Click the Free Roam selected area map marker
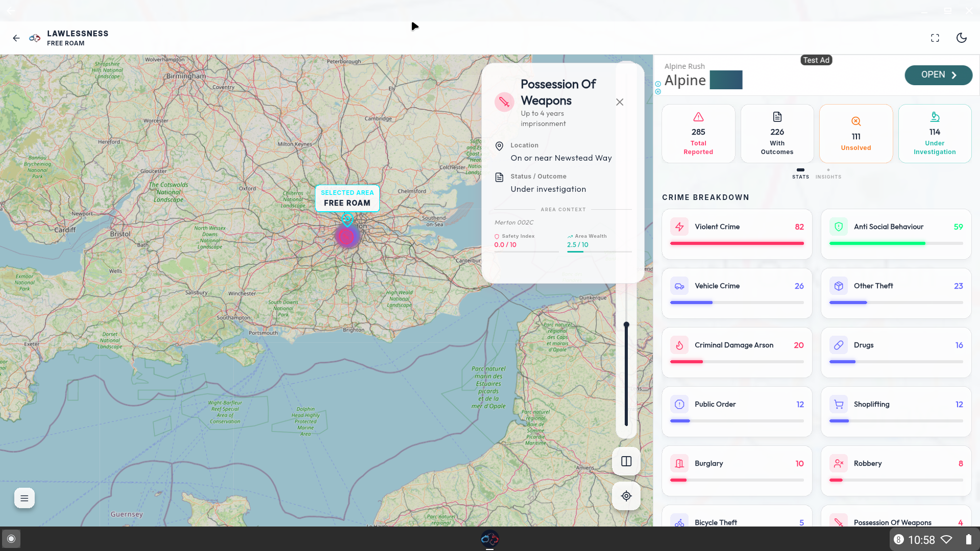 pyautogui.click(x=347, y=220)
